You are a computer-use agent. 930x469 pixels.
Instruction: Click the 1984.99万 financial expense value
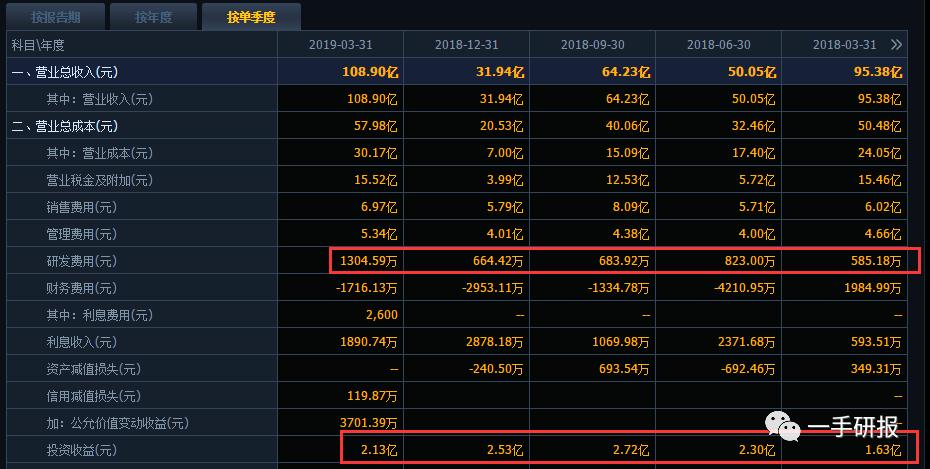(872, 289)
